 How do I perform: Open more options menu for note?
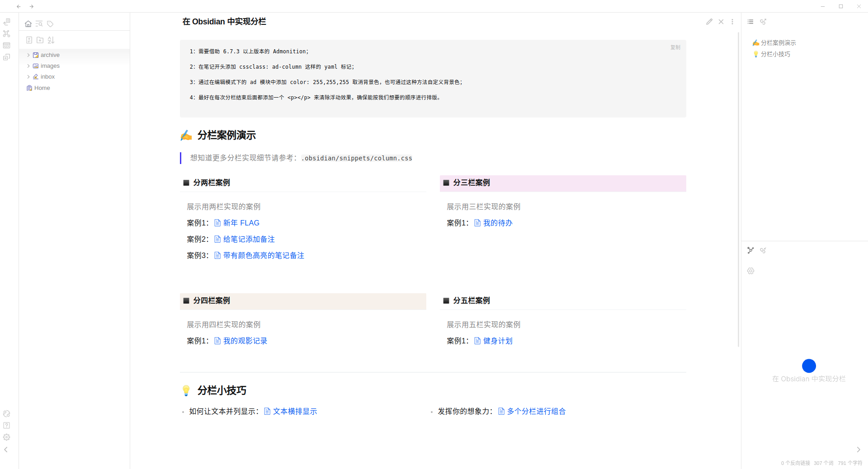tap(732, 22)
